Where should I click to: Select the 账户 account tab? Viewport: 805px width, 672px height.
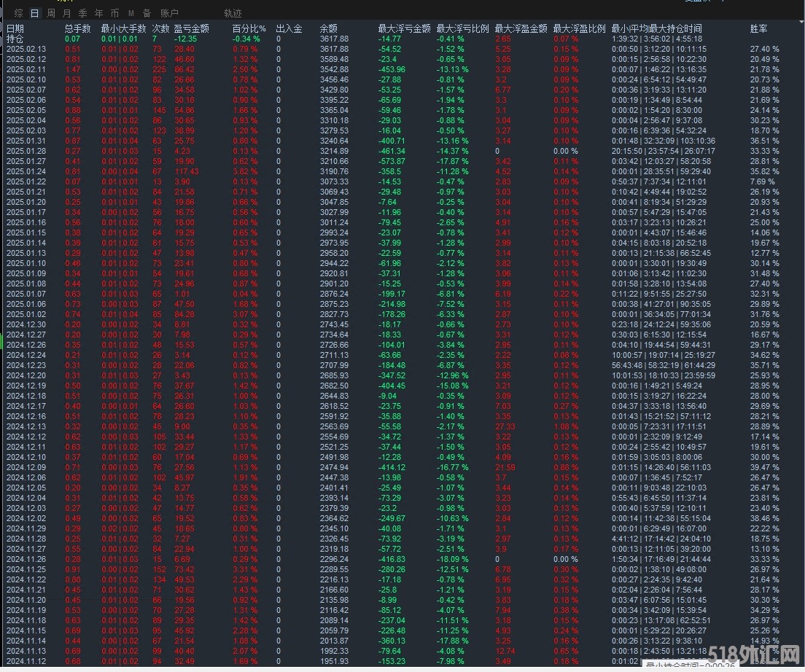point(169,13)
